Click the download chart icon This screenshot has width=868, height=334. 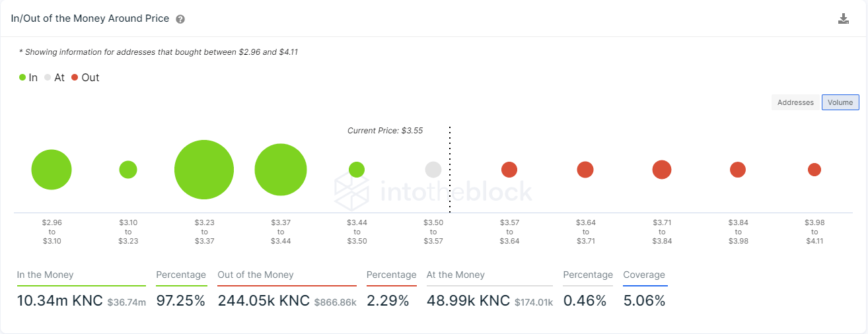pyautogui.click(x=843, y=18)
